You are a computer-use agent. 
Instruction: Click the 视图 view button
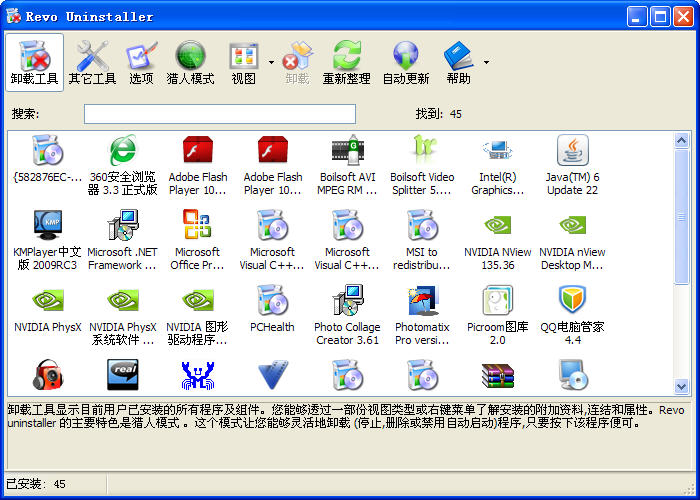click(x=244, y=62)
